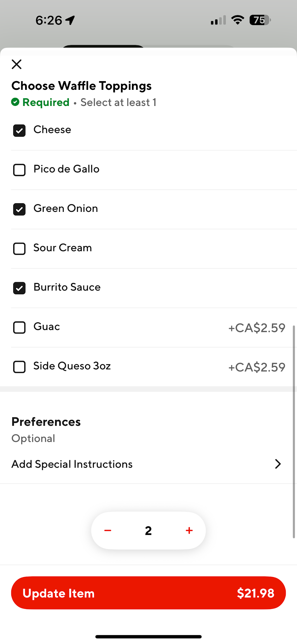This screenshot has height=644, width=297.
Task: Add Guac for CA$2.59
Action: (x=19, y=327)
